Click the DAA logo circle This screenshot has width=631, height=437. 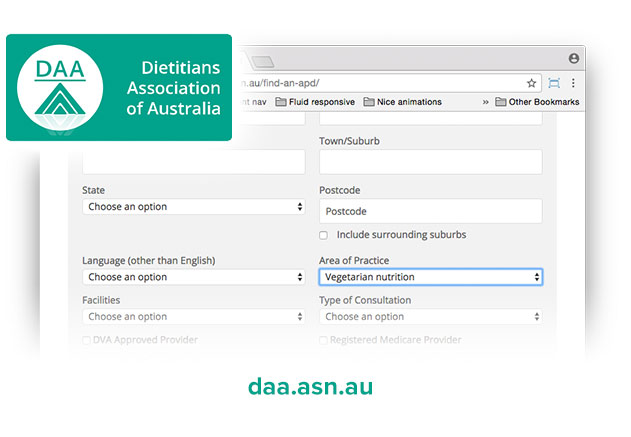[60, 87]
